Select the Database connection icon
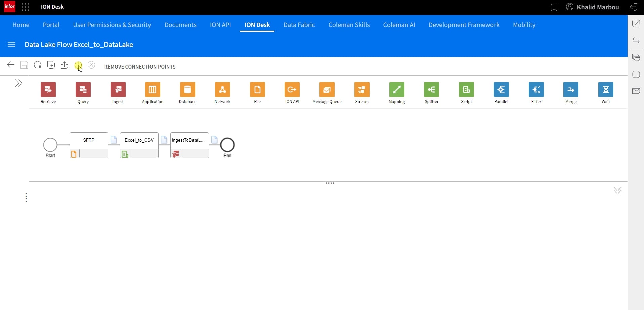Image resolution: width=644 pixels, height=310 pixels. [187, 90]
